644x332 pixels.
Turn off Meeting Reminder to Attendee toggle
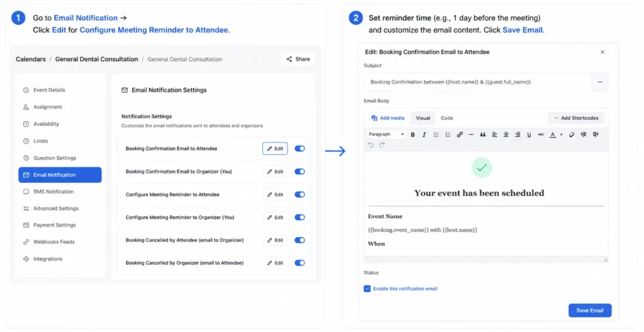(300, 194)
